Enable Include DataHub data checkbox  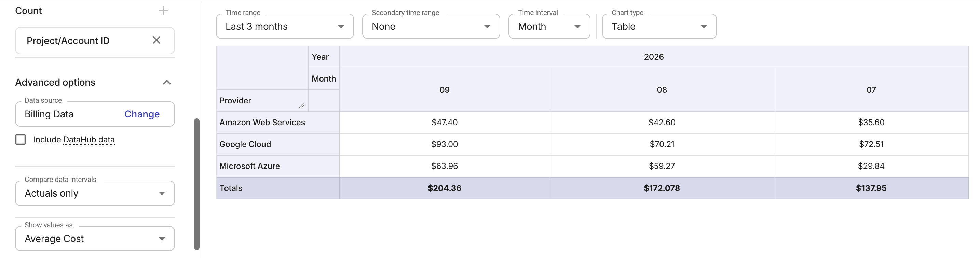[x=21, y=140]
